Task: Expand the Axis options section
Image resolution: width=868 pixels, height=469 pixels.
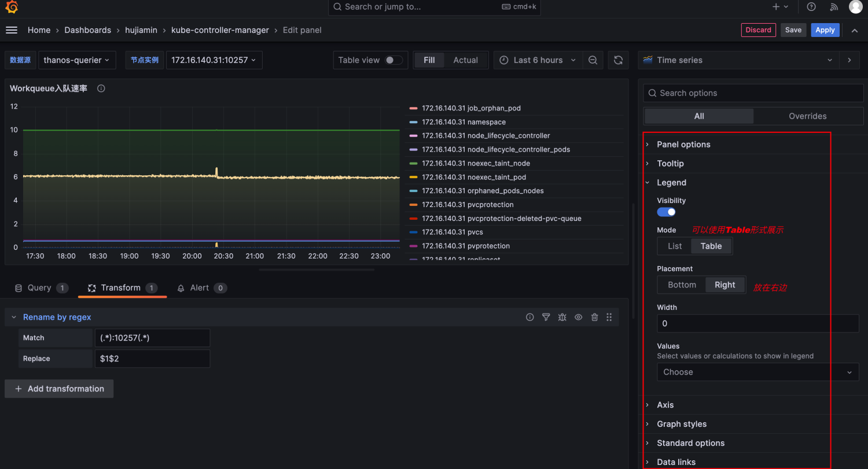Action: 665,405
